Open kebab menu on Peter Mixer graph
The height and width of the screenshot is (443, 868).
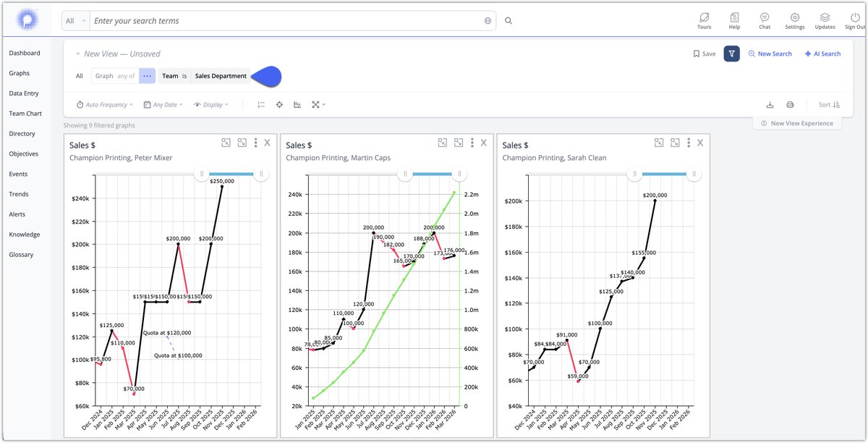point(256,143)
